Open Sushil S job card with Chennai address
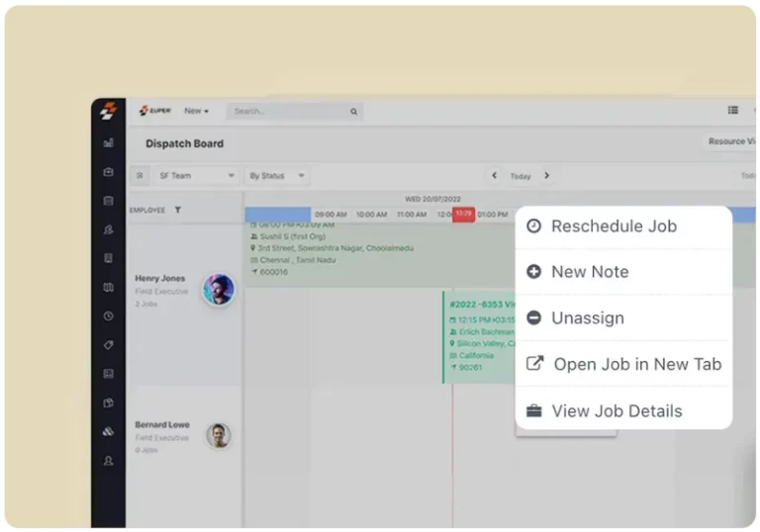The height and width of the screenshot is (532, 760). click(379, 255)
